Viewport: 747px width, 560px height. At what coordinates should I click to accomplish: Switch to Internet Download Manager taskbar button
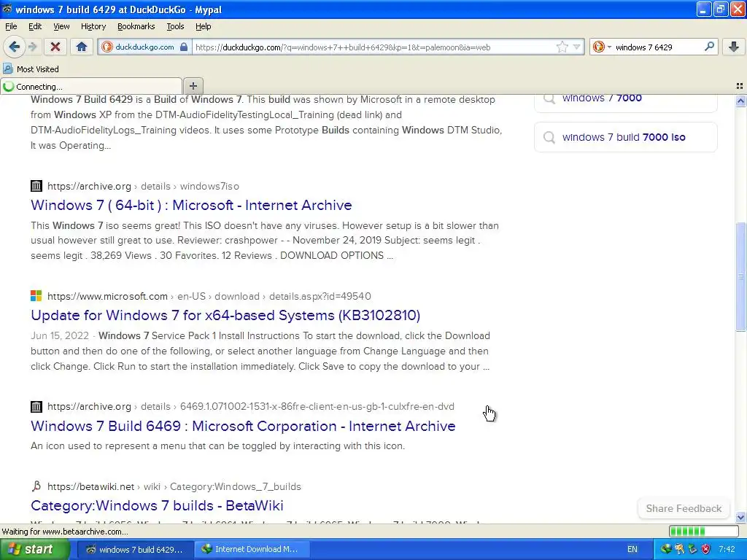[252, 549]
